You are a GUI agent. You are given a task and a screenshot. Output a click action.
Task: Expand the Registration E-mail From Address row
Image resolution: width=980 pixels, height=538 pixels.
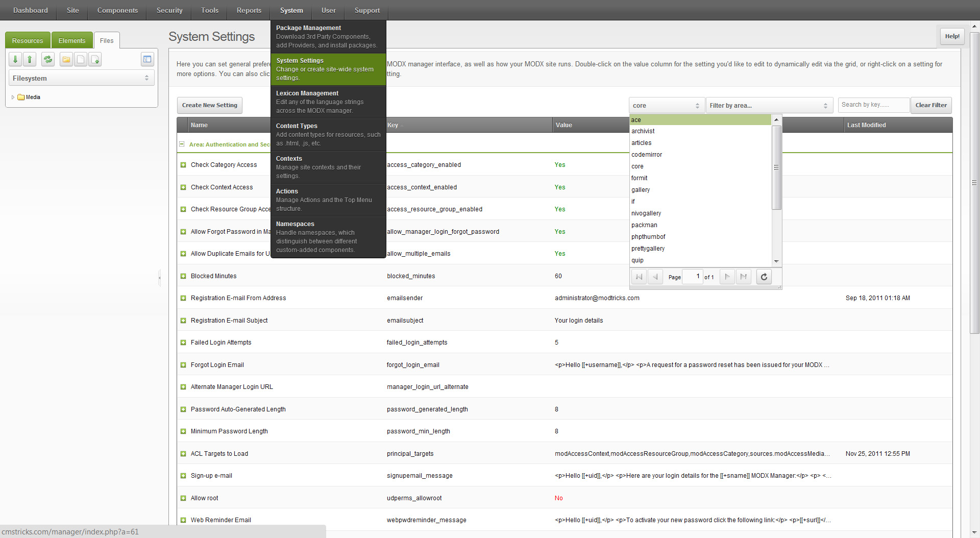pyautogui.click(x=183, y=298)
